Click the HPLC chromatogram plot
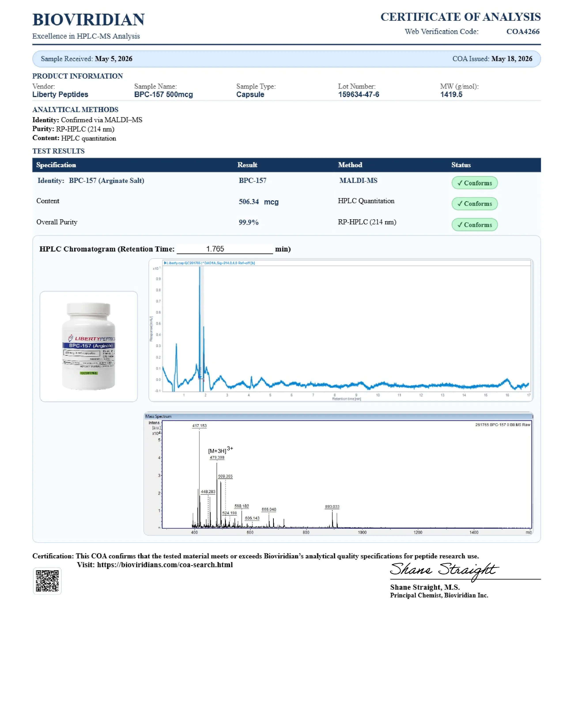563x728 pixels. [x=341, y=330]
